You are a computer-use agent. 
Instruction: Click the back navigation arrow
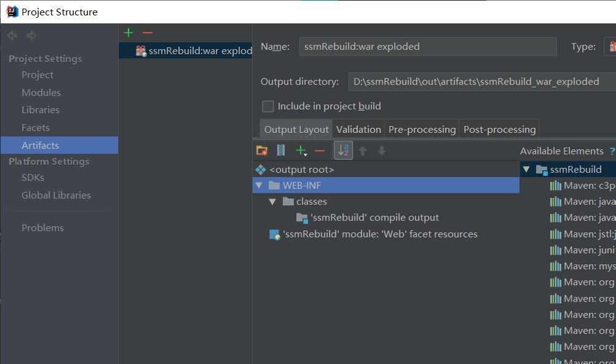(x=12, y=36)
